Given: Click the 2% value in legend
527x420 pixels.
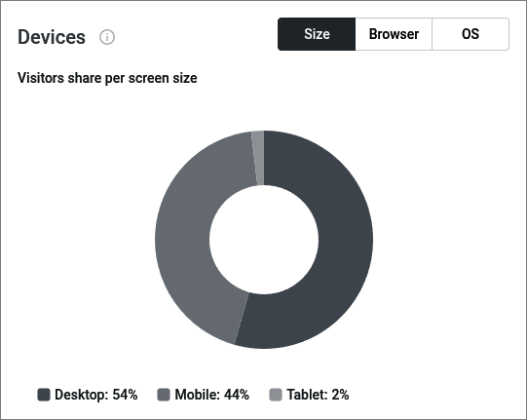Looking at the screenshot, I should [340, 395].
